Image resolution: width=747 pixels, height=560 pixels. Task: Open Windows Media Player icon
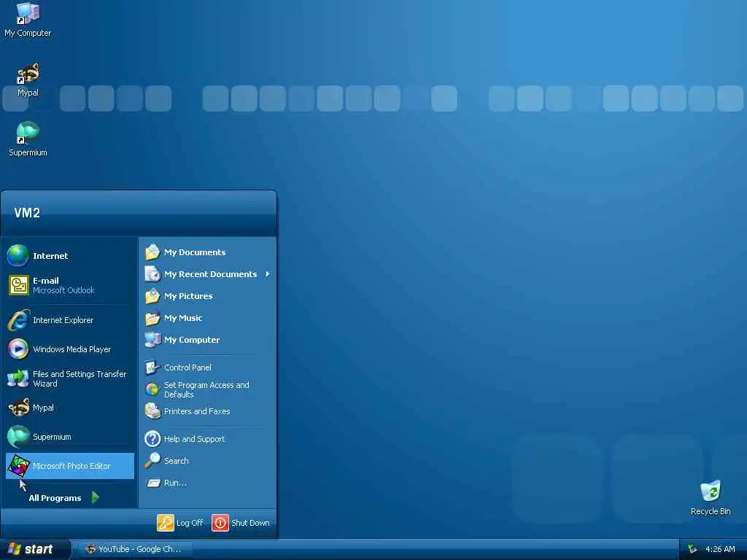[x=18, y=349]
